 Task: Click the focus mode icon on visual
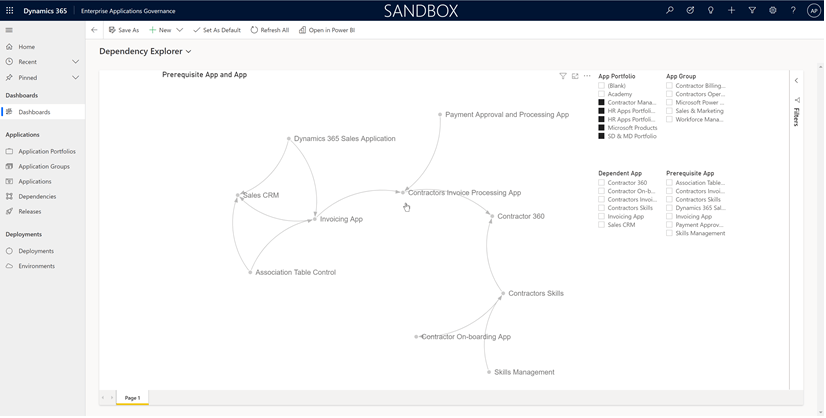click(575, 76)
